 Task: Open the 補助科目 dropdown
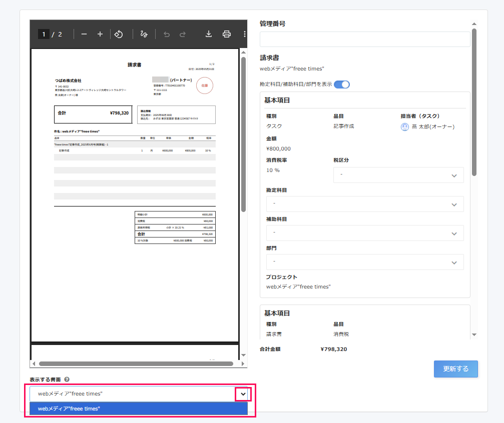tap(365, 233)
